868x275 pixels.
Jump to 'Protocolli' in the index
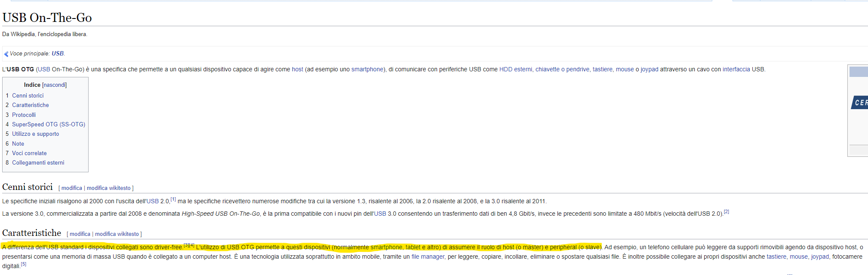[x=24, y=115]
